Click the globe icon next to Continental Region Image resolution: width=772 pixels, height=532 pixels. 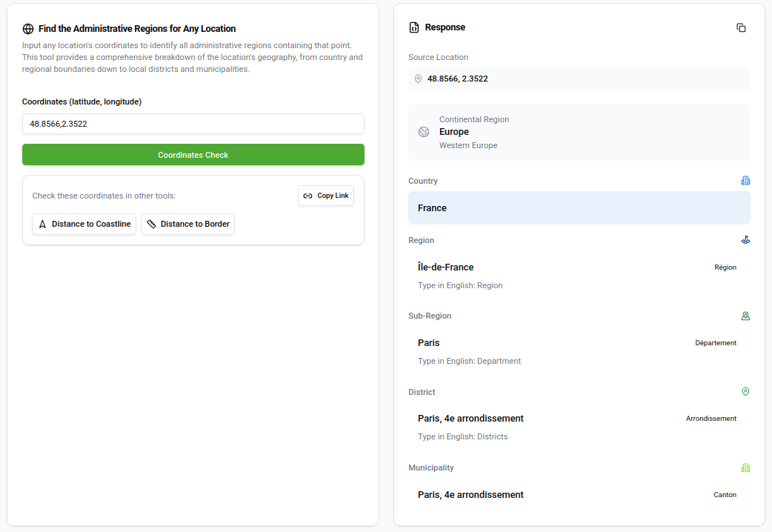coord(424,132)
